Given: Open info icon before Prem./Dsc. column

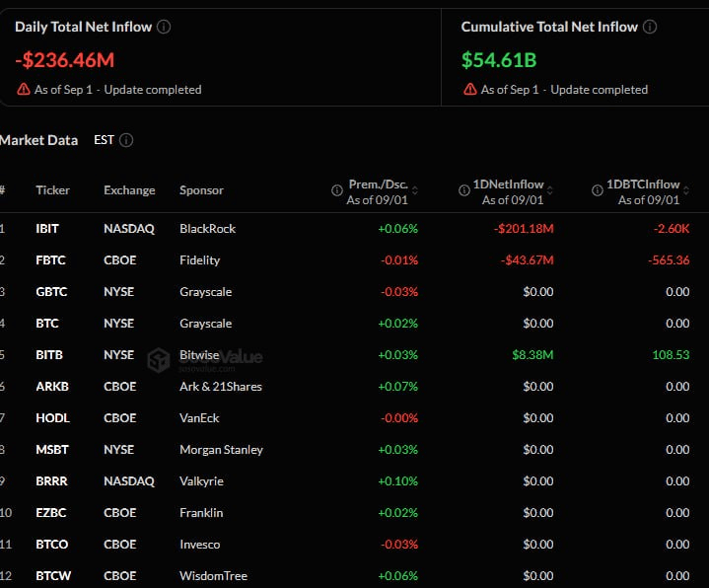Looking at the screenshot, I should (x=337, y=190).
